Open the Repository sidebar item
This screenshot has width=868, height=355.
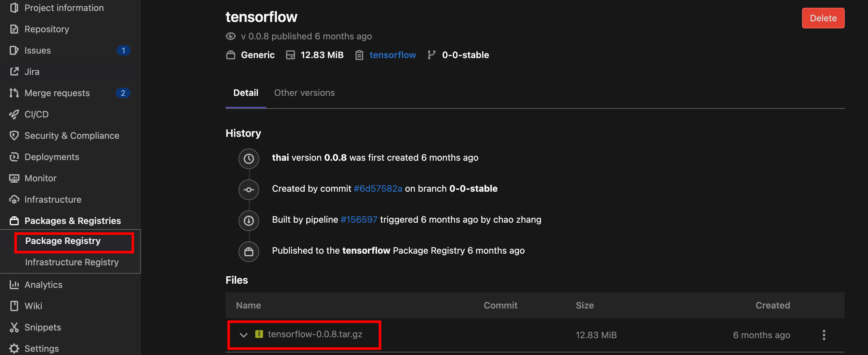click(47, 29)
